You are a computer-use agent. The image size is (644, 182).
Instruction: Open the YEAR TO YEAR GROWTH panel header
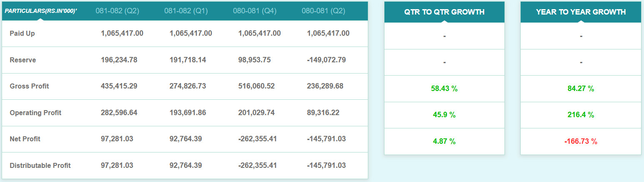581,12
